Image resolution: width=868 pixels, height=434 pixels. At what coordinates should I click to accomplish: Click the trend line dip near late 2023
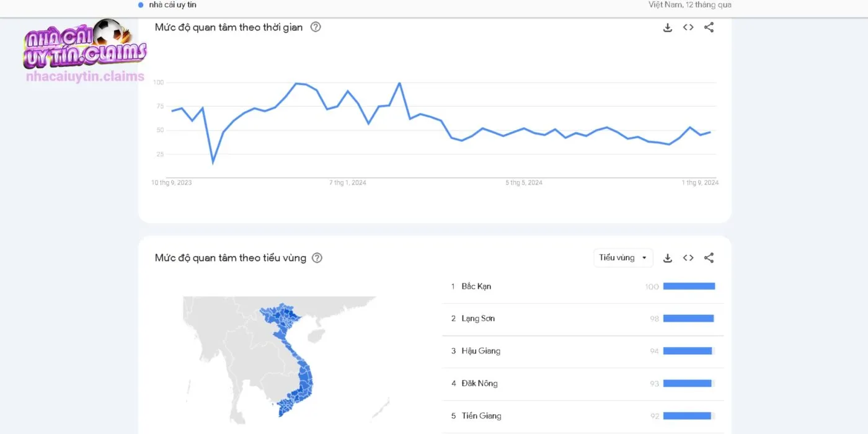[213, 162]
